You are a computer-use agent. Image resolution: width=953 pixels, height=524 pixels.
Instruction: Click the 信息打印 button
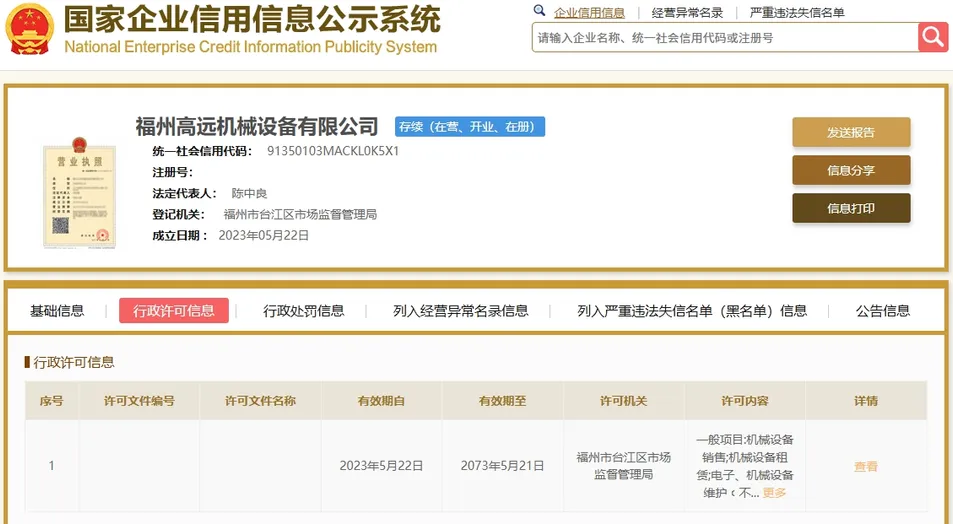851,209
